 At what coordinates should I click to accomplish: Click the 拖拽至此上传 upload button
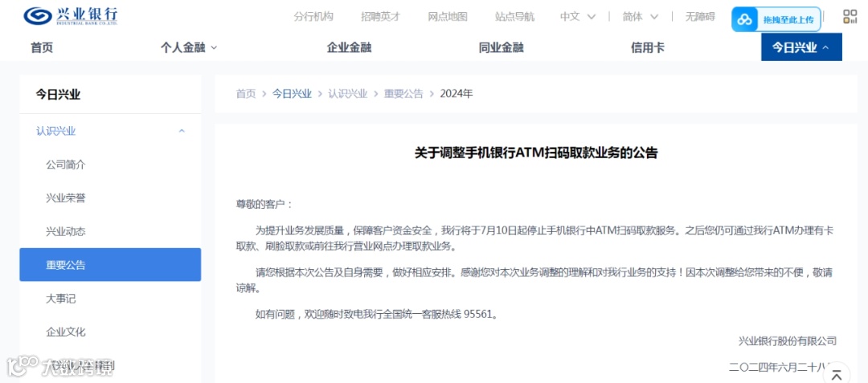776,19
